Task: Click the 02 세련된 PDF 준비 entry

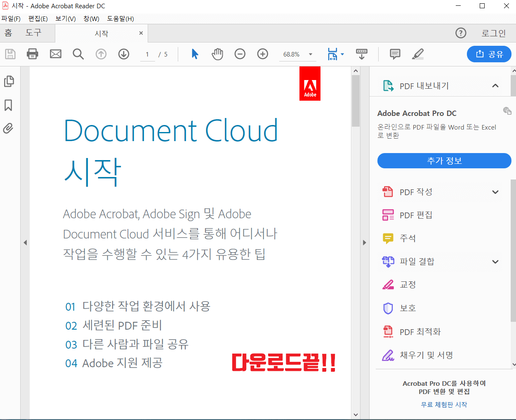Action: coord(113,325)
